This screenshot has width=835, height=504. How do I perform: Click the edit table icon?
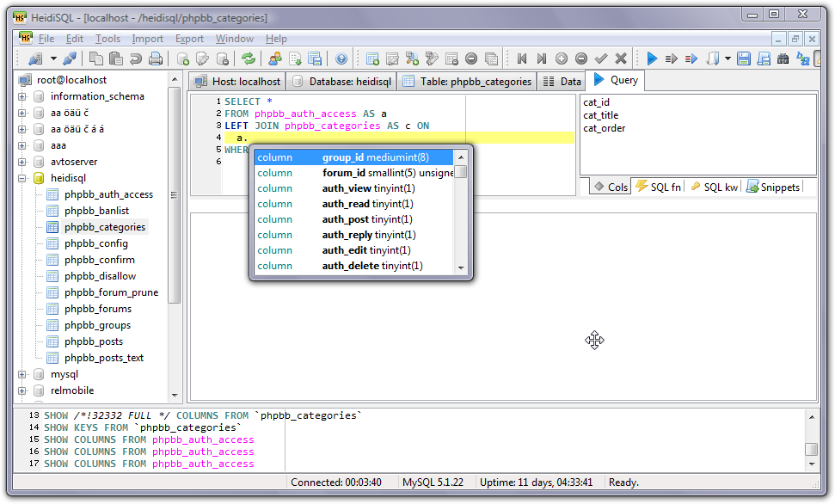click(x=392, y=58)
